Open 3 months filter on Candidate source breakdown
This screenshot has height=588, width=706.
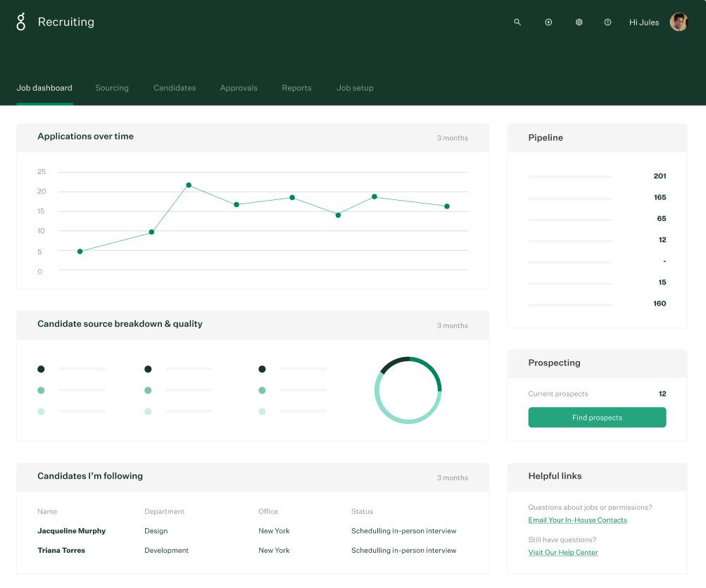(x=452, y=325)
